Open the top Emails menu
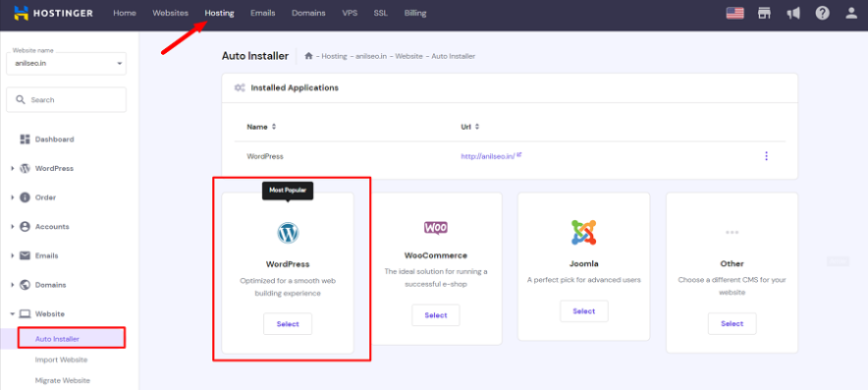Viewport: 868px width, 390px height. tap(262, 13)
